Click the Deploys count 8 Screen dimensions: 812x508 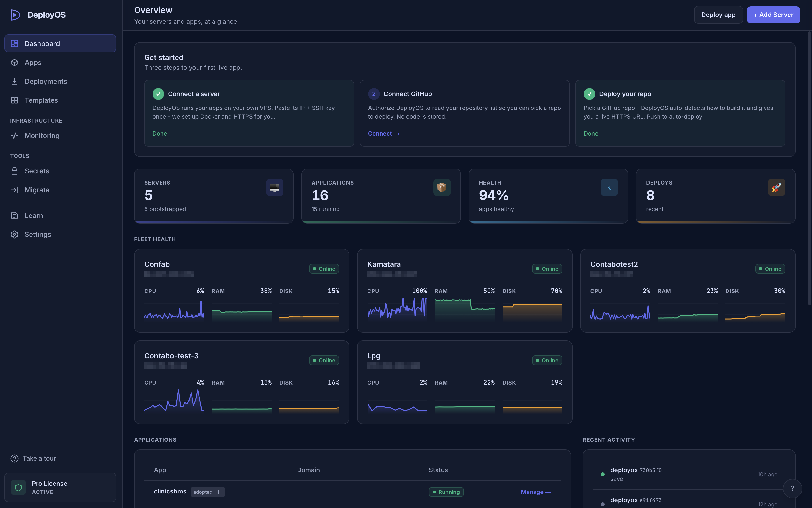click(x=650, y=195)
